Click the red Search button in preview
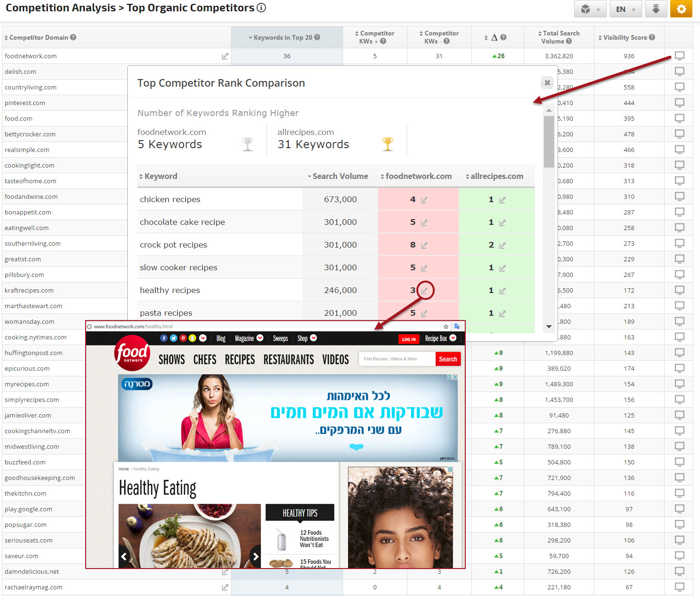 tap(448, 359)
